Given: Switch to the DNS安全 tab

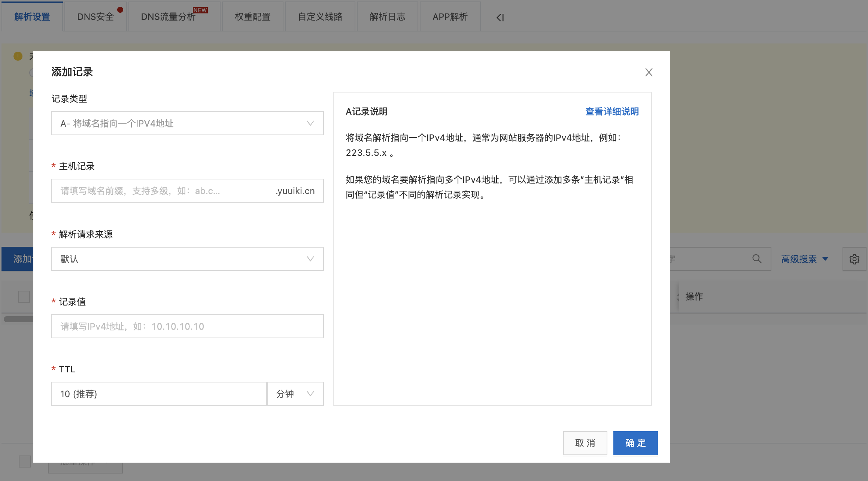Looking at the screenshot, I should pyautogui.click(x=95, y=17).
